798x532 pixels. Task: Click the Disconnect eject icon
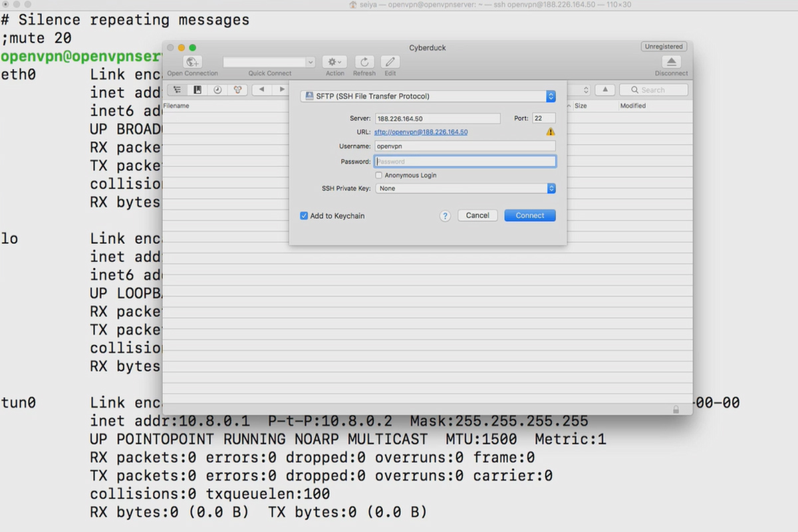(x=671, y=62)
